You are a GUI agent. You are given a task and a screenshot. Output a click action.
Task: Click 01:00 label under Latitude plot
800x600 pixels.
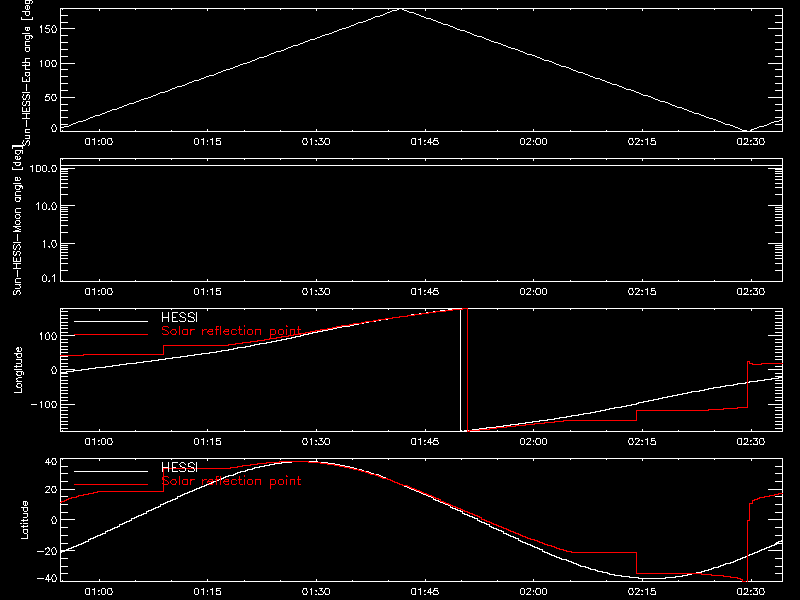click(98, 592)
